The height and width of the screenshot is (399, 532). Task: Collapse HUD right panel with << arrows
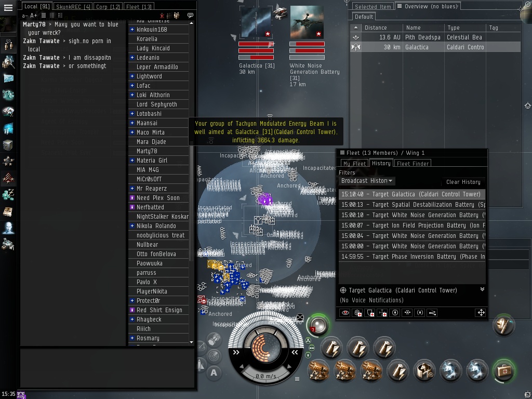coord(295,352)
